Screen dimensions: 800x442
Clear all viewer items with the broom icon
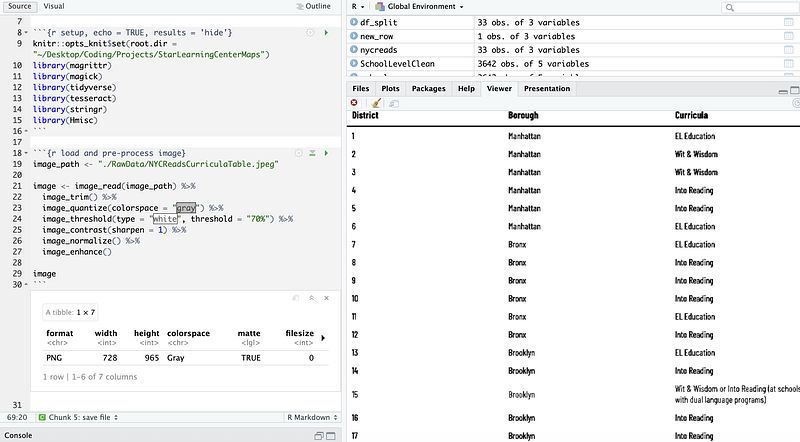click(375, 103)
